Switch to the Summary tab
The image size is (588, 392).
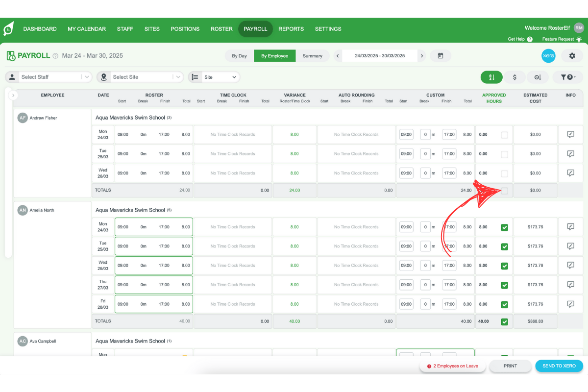pyautogui.click(x=313, y=56)
